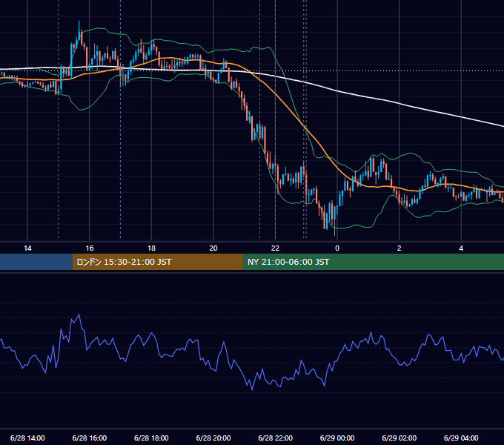Image resolution: width=504 pixels, height=445 pixels.
Task: Click the 6/28 20:00 time label
Action: tap(213, 438)
